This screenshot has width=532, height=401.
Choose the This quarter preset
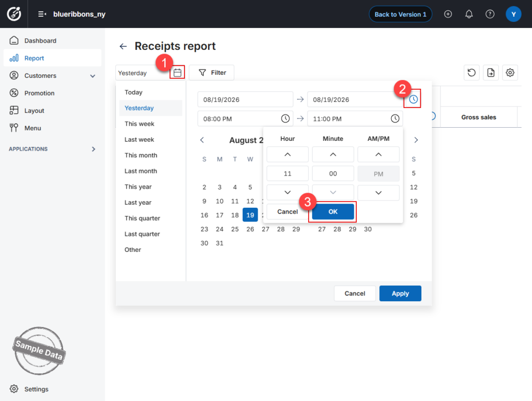click(x=151, y=218)
